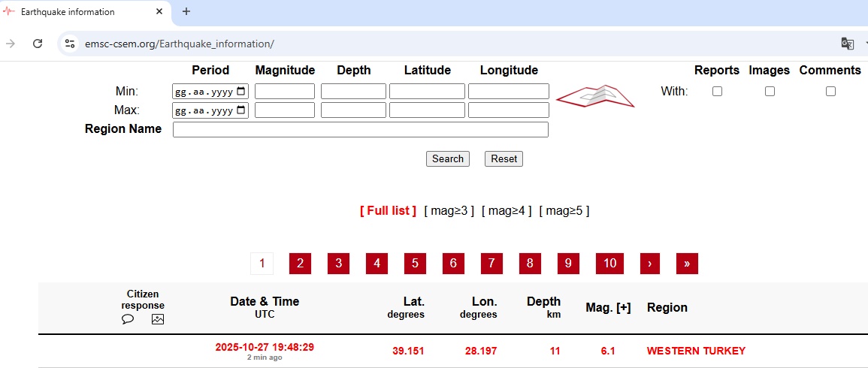868x368 pixels.
Task: Click the WESTERN TURKEY region link
Action: [696, 351]
